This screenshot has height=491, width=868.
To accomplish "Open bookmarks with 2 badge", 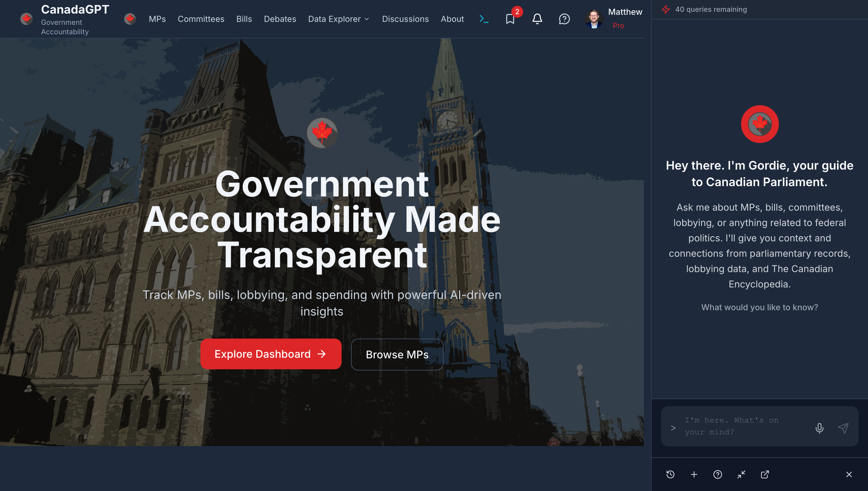I will pos(510,19).
